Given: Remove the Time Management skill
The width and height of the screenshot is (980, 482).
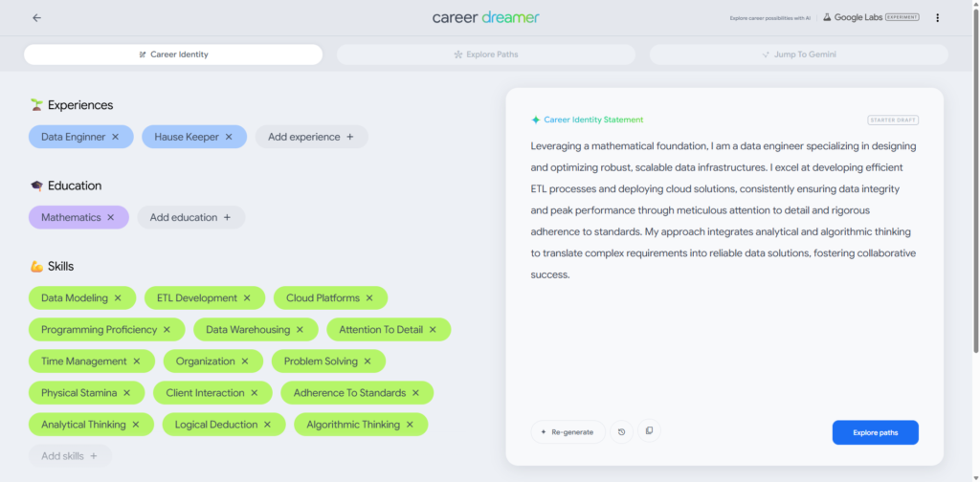Looking at the screenshot, I should click(x=136, y=361).
